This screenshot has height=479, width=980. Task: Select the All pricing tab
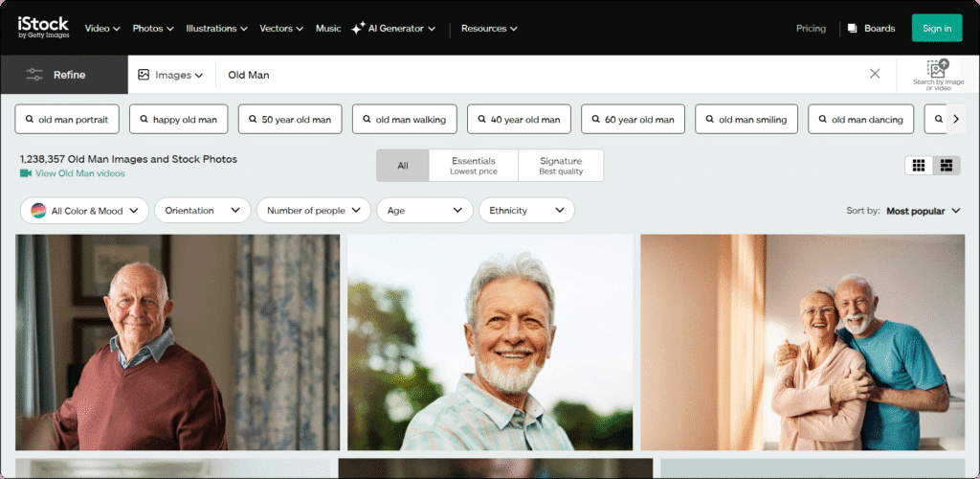point(403,166)
